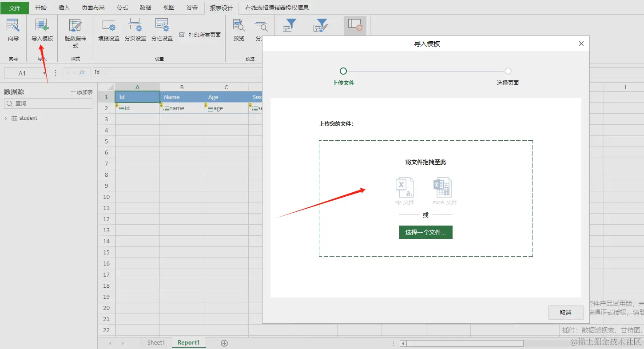Click sheet tabs previous arrow
The image size is (644, 349).
(111, 343)
